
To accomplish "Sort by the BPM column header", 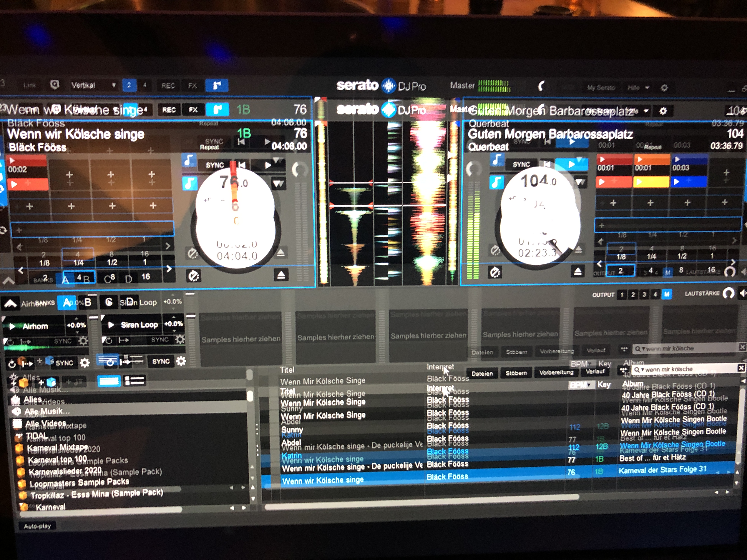I will point(580,385).
